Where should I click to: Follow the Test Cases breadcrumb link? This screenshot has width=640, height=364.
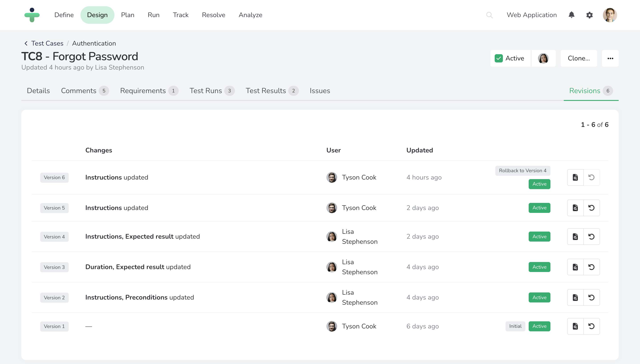47,44
